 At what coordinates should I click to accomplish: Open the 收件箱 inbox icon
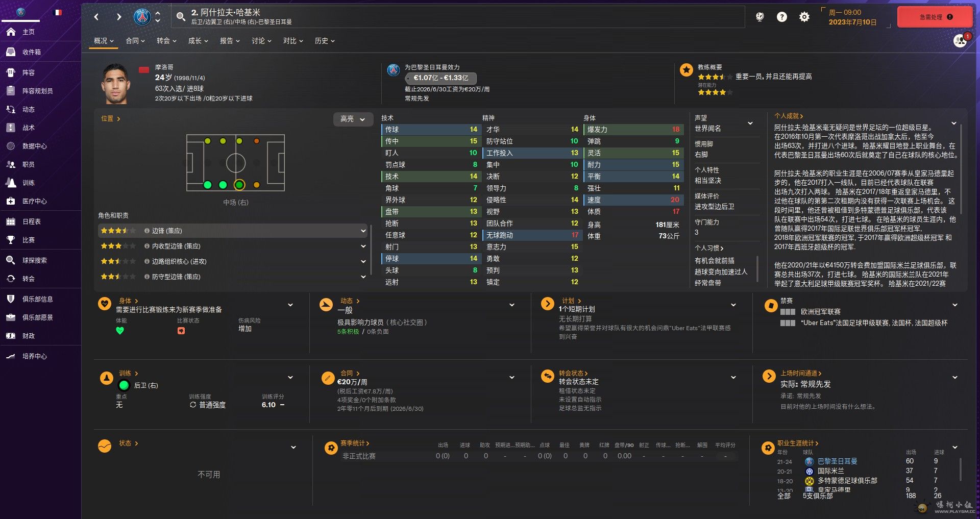11,52
